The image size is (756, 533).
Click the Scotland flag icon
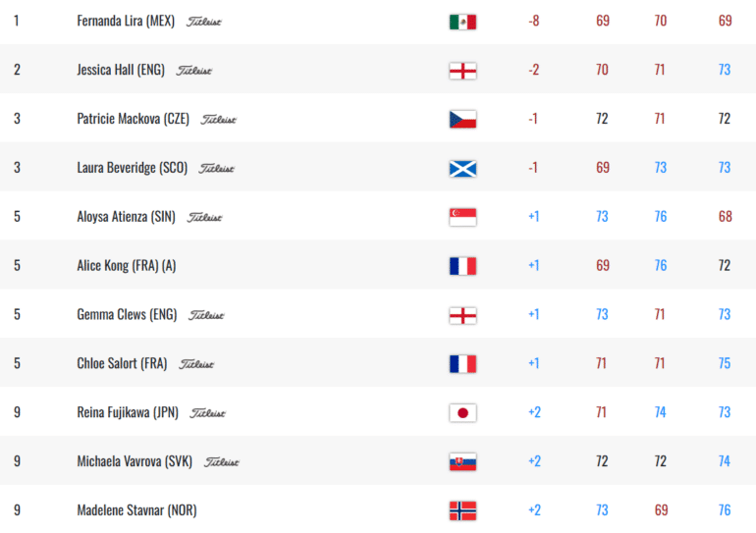point(462,169)
